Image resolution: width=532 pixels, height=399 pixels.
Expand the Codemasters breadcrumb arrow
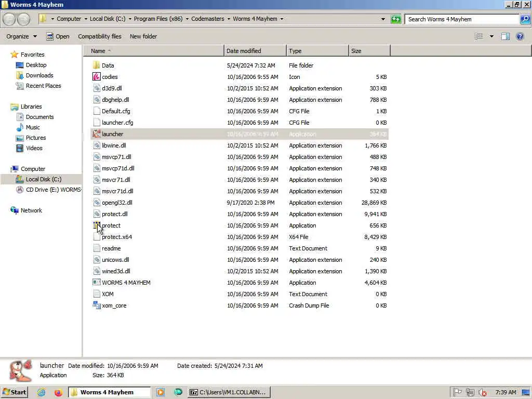click(x=229, y=19)
